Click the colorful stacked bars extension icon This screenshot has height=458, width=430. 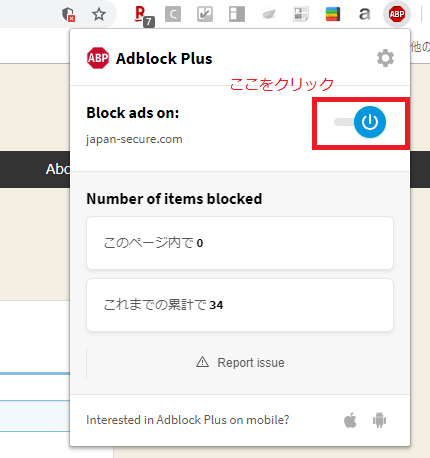pyautogui.click(x=333, y=14)
